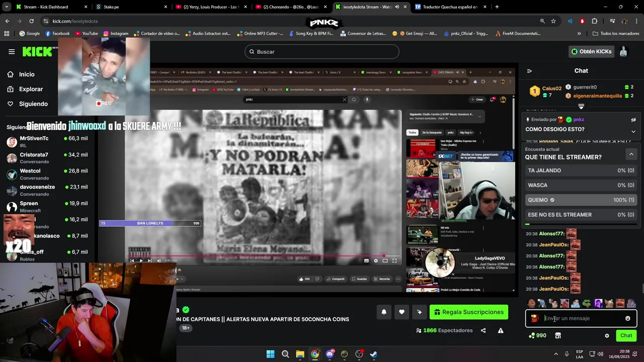Screen dimensions: 644x362
Task: Toggle follow heart button
Action: [401, 312]
